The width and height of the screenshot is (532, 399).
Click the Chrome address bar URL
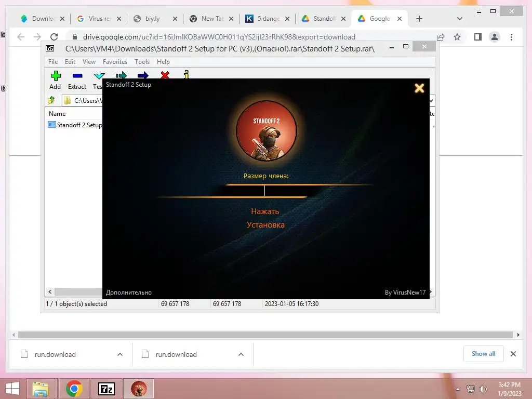coord(219,37)
